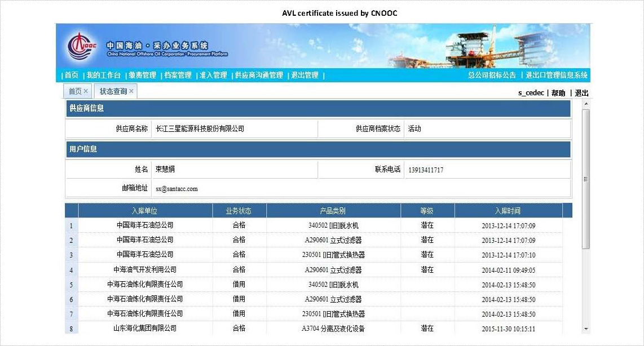Click timestamp 2014-02-11 09:49:05

(509, 270)
